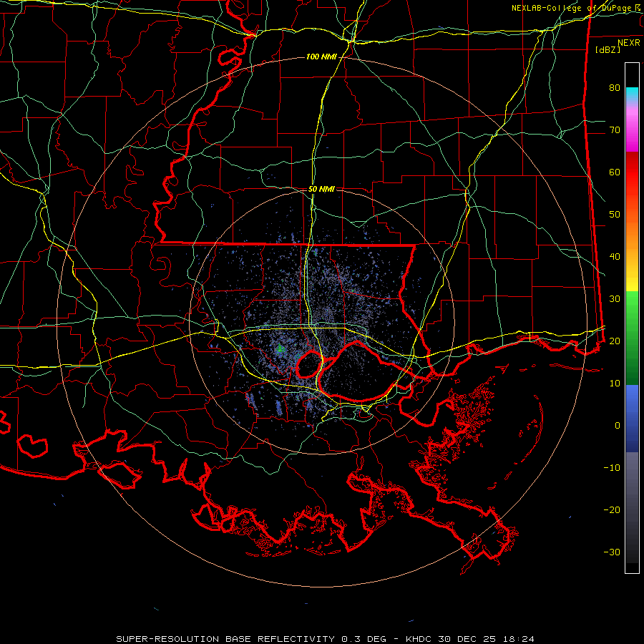Click the magenta band of the color scale
The width and height of the screenshot is (644, 644).
(632, 132)
